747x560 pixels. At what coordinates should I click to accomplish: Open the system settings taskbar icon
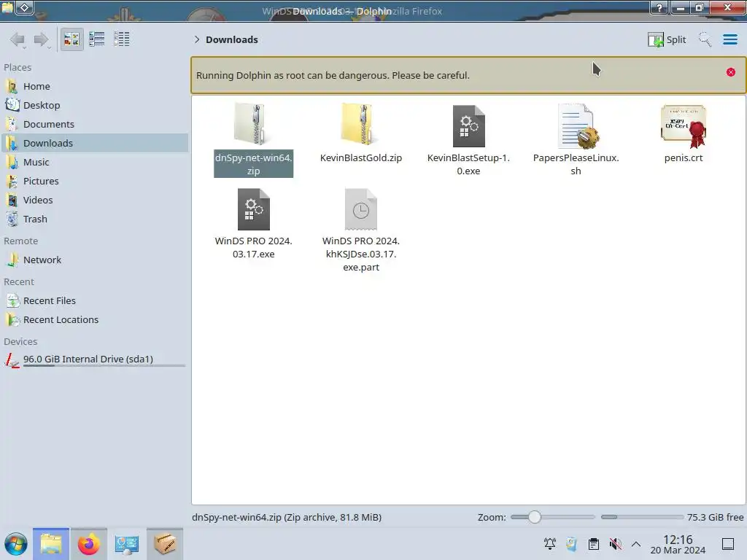point(127,544)
